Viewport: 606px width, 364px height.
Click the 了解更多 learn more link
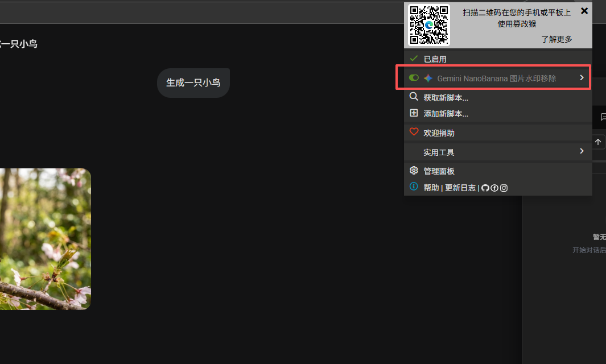(556, 39)
